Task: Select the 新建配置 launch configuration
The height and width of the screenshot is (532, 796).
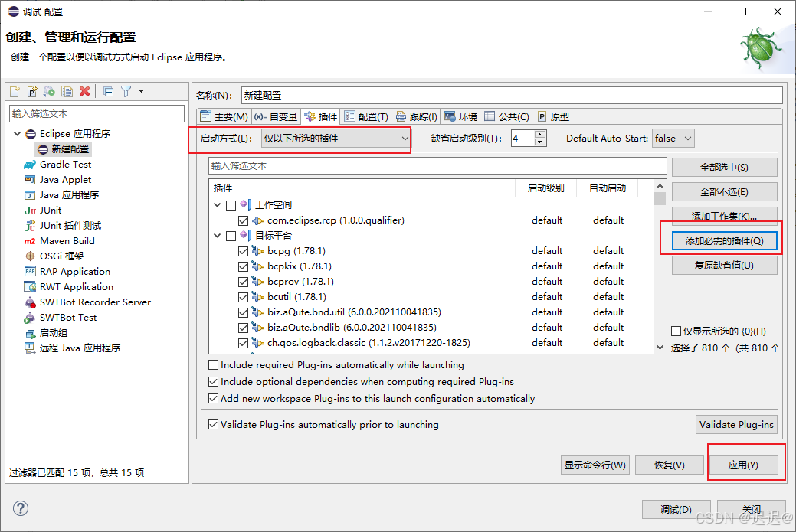Action: (70, 149)
